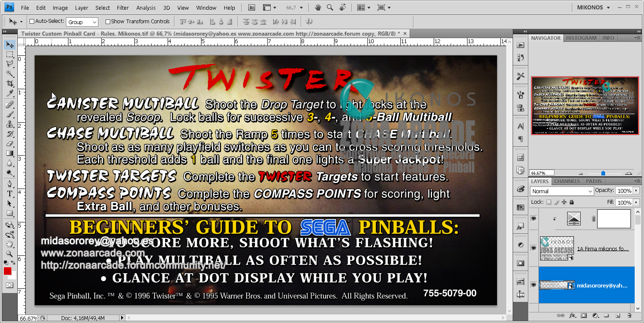Hide the 1A Firma mikonos layer
Viewport: 644px width, 323px height.
coord(534,248)
